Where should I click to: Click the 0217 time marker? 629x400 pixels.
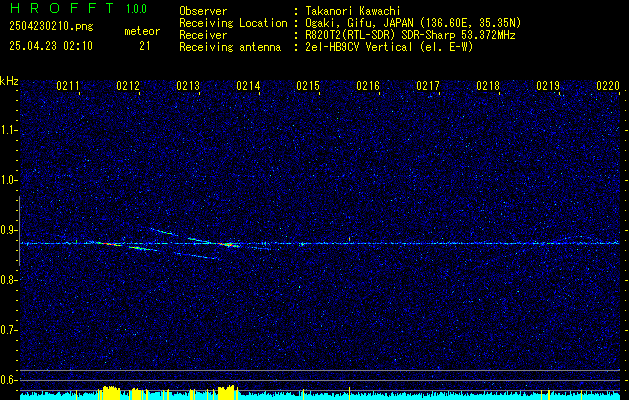[x=428, y=86]
